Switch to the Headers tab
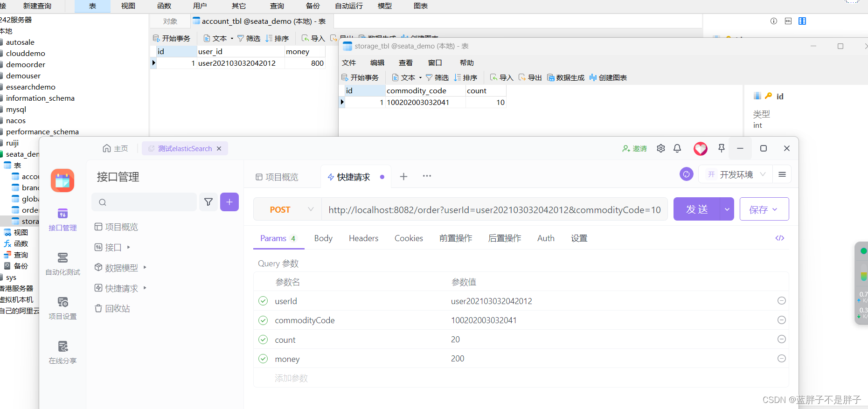This screenshot has width=868, height=409. 364,238
